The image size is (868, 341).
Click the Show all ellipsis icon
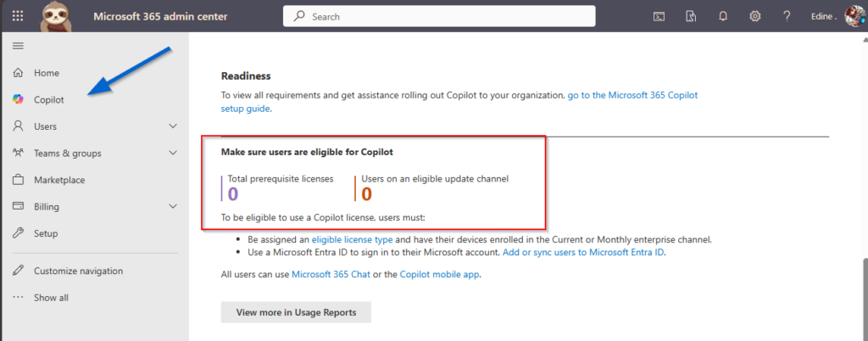[x=19, y=297]
